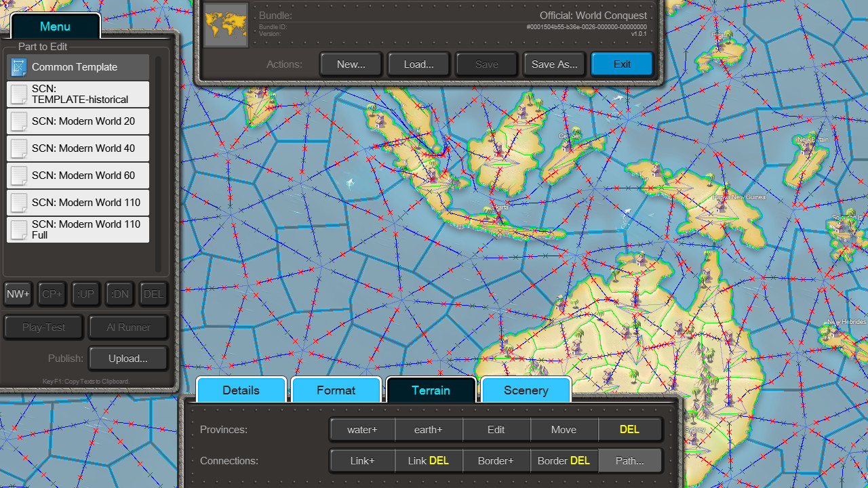
Task: Click the Save As... action button
Action: coord(554,64)
